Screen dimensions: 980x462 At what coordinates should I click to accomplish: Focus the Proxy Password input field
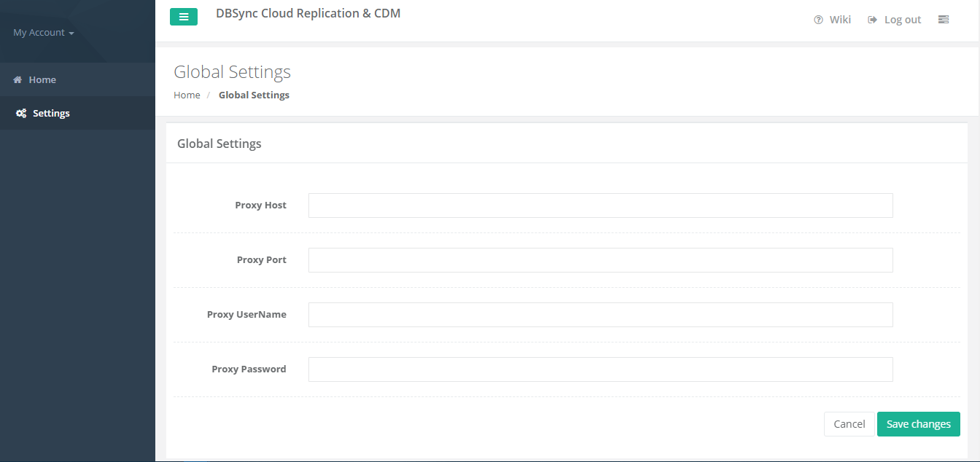click(x=600, y=369)
